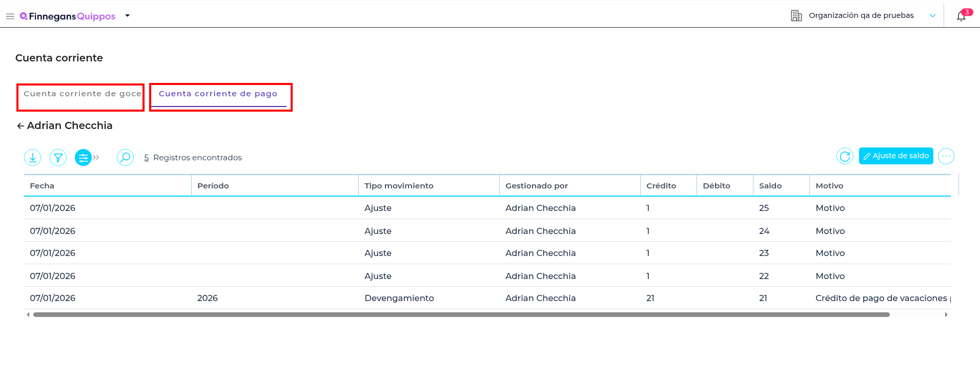Click the search magnifier icon
Image resolution: width=980 pixels, height=384 pixels.
[x=125, y=157]
